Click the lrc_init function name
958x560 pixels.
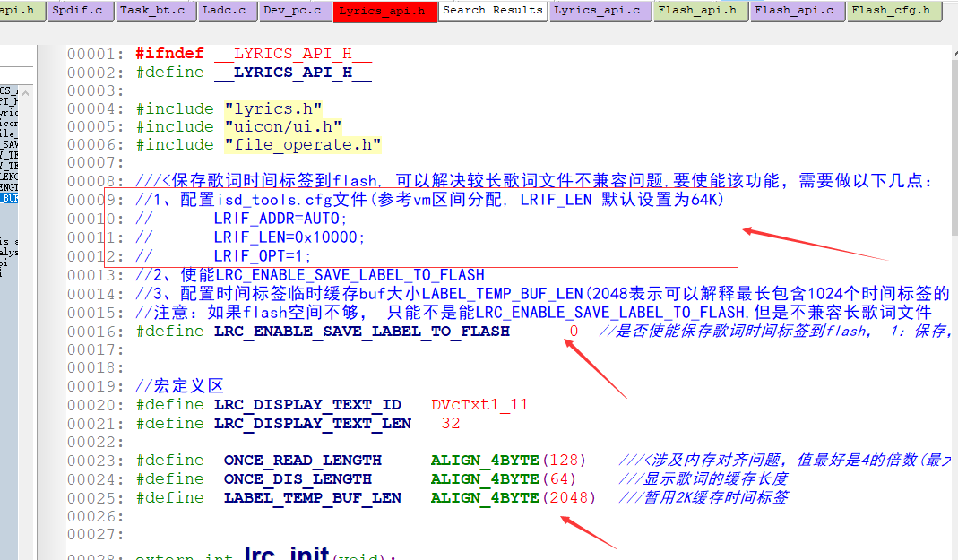tap(287, 554)
